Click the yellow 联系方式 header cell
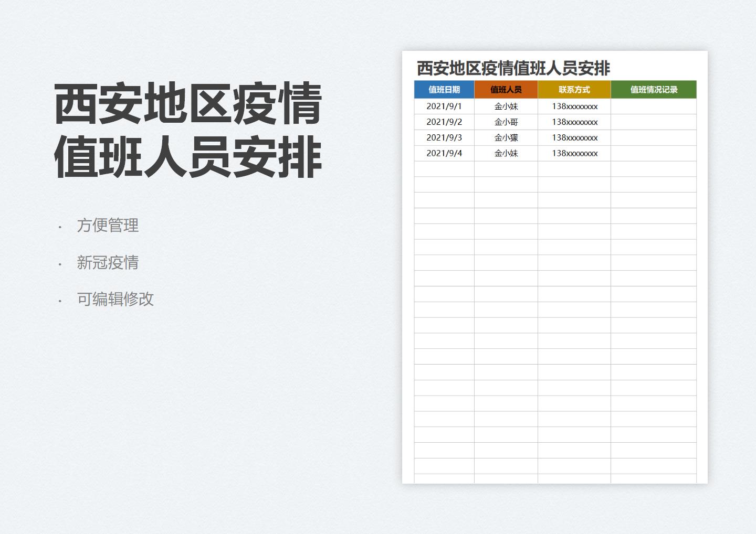This screenshot has width=756, height=534. pyautogui.click(x=573, y=89)
